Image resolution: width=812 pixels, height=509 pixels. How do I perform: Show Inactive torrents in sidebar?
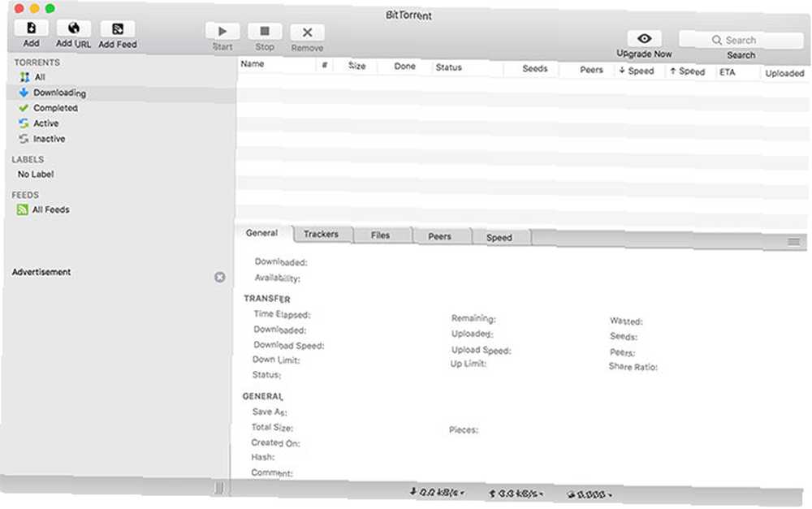coord(50,139)
